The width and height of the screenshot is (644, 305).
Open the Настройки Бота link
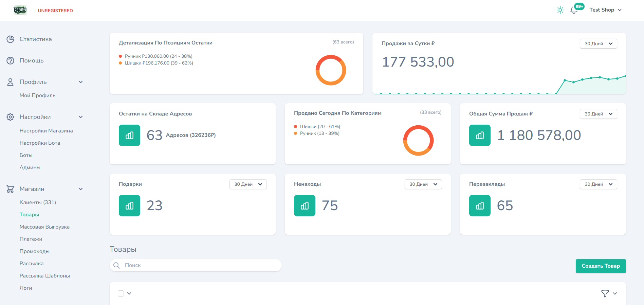pos(40,143)
